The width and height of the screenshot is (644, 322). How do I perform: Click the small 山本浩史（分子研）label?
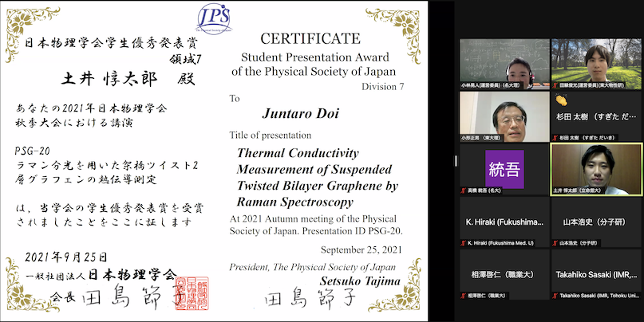click(x=579, y=243)
